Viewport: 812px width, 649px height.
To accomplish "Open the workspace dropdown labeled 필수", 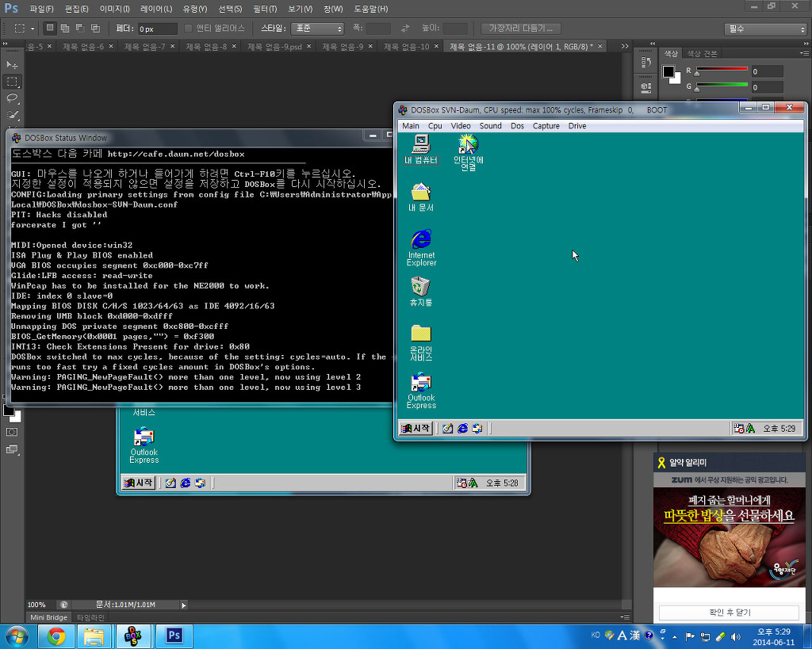I will coord(765,29).
